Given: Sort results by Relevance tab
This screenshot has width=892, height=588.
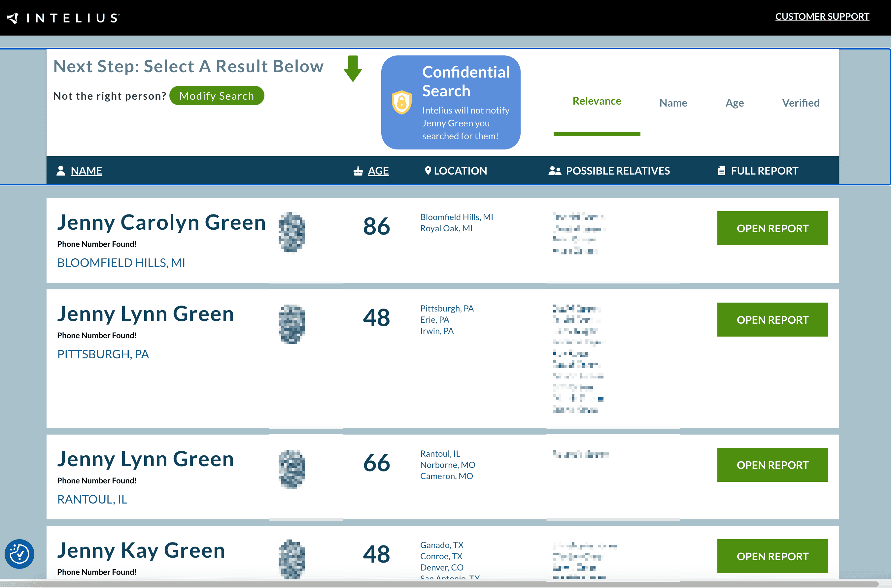Looking at the screenshot, I should pyautogui.click(x=597, y=101).
